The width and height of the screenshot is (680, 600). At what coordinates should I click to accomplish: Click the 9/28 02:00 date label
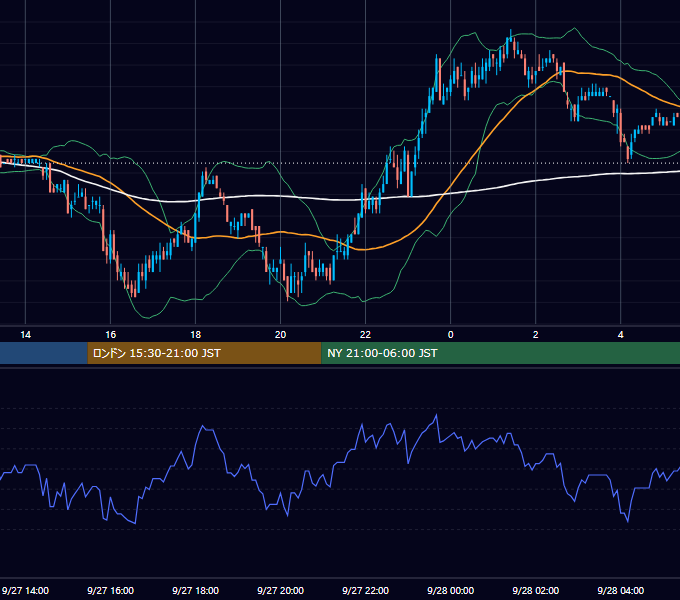(536, 590)
